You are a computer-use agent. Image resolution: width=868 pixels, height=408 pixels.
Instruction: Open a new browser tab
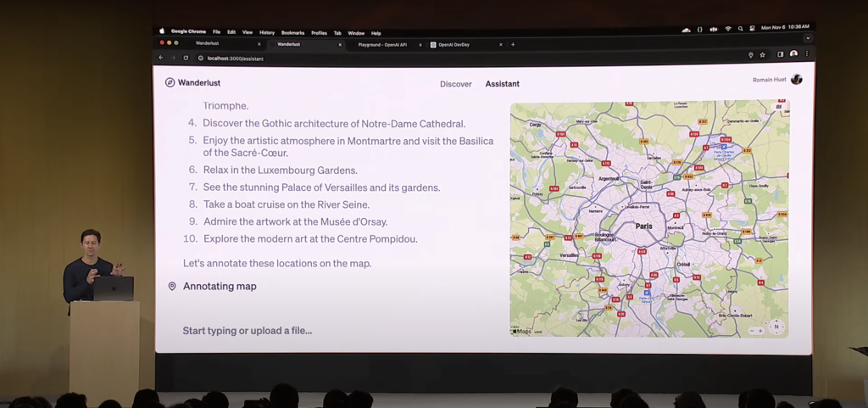tap(513, 44)
